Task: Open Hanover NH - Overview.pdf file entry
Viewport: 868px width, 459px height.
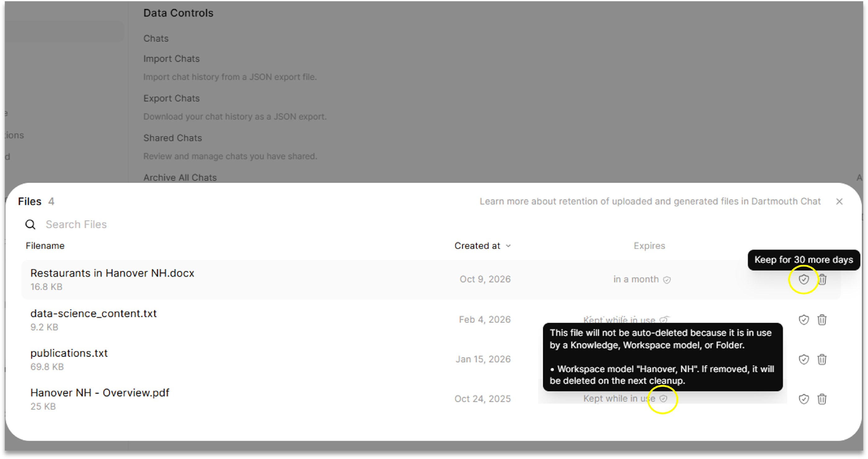Action: tap(100, 393)
